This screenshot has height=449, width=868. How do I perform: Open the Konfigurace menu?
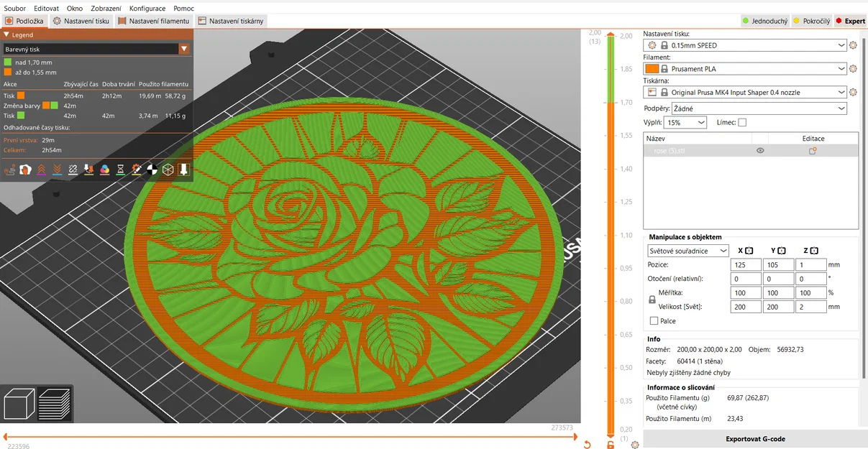coord(147,8)
